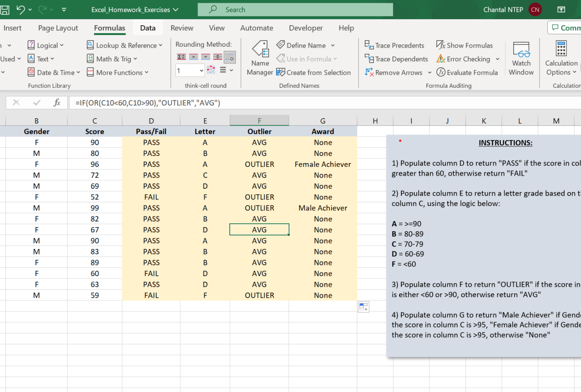This screenshot has width=581, height=392.
Task: Click the Insert Function fx button
Action: (57, 103)
